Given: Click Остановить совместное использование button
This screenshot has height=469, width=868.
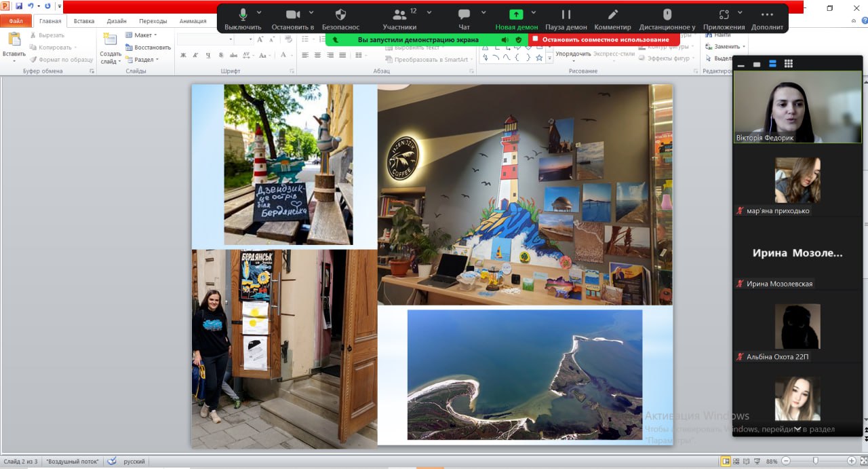Looking at the screenshot, I should coord(604,39).
